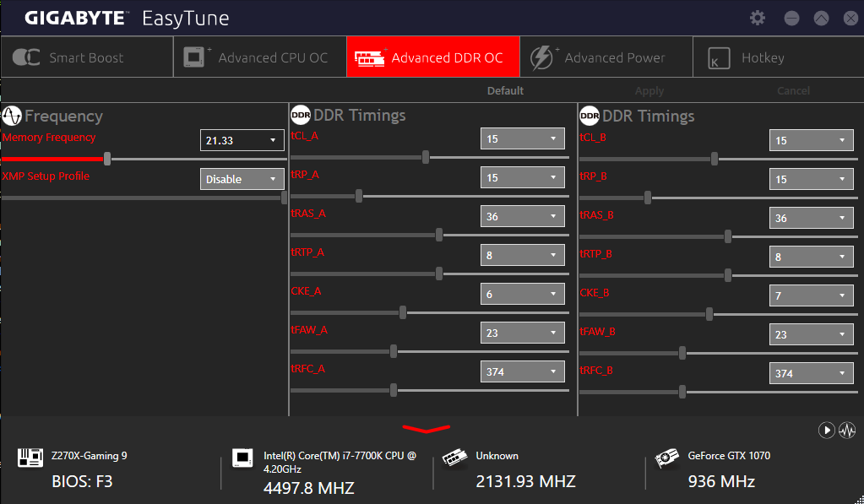Open the tRFC_B value dropdown
This screenshot has height=504, width=864.
click(811, 373)
